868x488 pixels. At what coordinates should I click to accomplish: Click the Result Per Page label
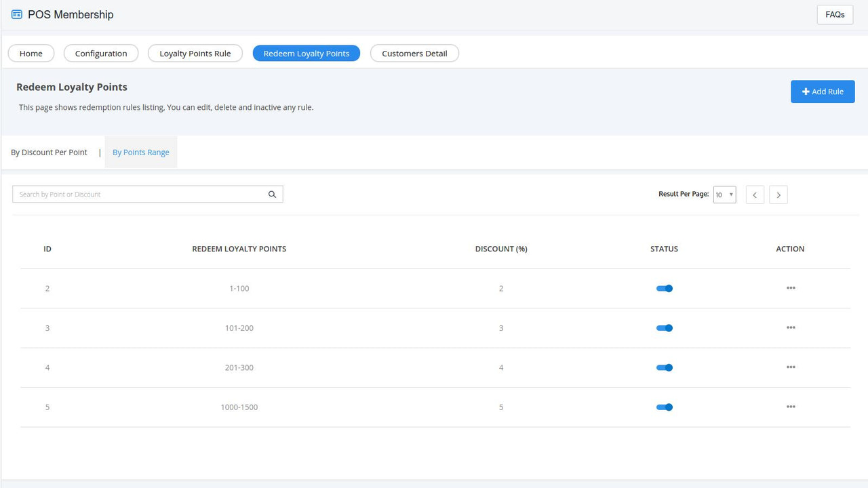click(684, 194)
